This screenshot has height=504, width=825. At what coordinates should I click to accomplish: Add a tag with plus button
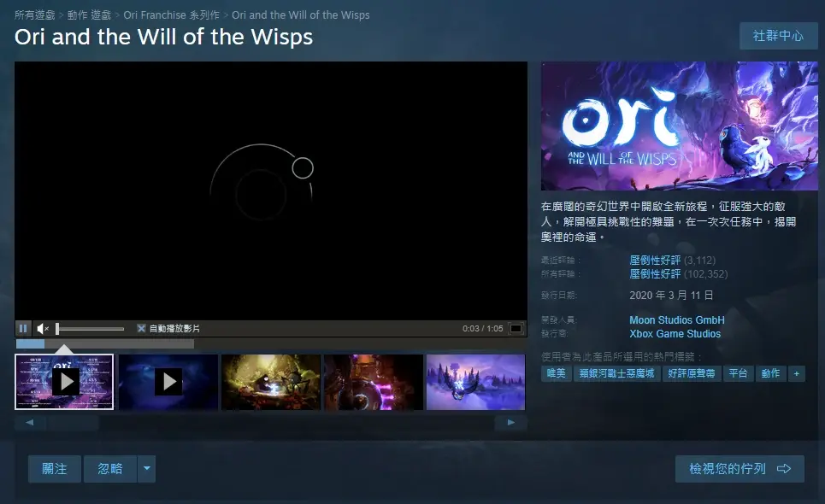coord(797,373)
